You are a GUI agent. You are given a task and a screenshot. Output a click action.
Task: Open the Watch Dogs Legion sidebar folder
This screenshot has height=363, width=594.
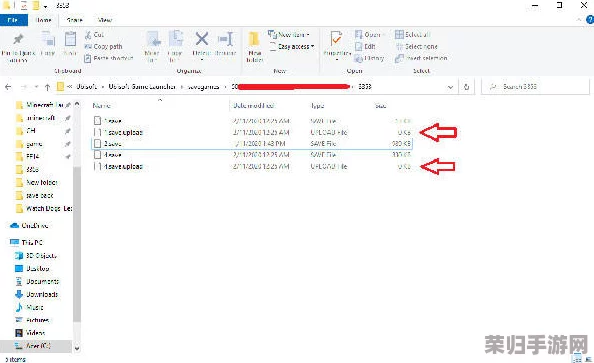coord(44,208)
